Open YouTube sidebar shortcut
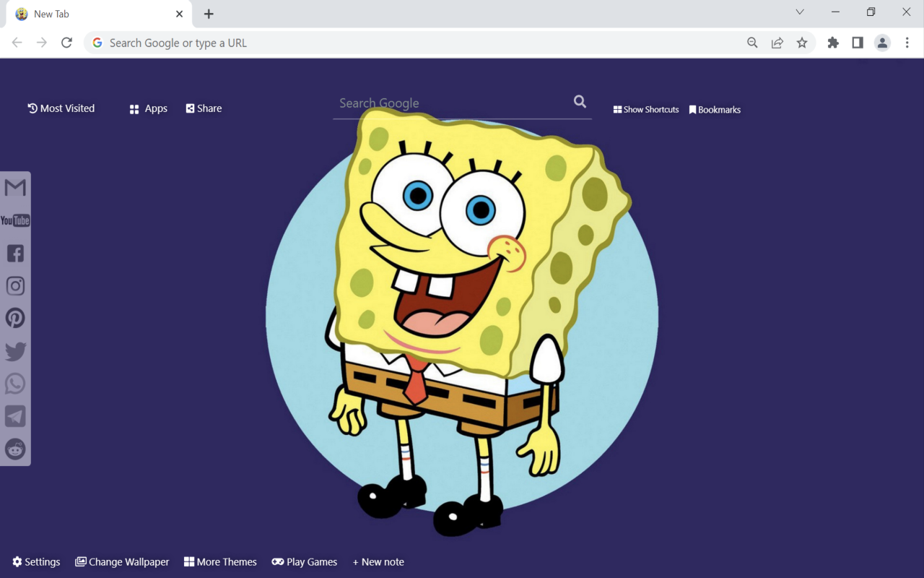This screenshot has height=578, width=924. 15,220
